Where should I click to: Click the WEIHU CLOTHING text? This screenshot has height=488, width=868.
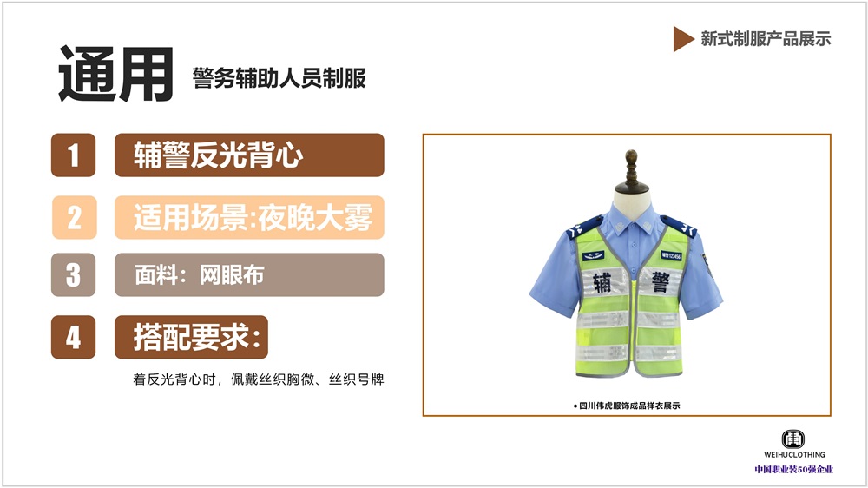(x=794, y=455)
